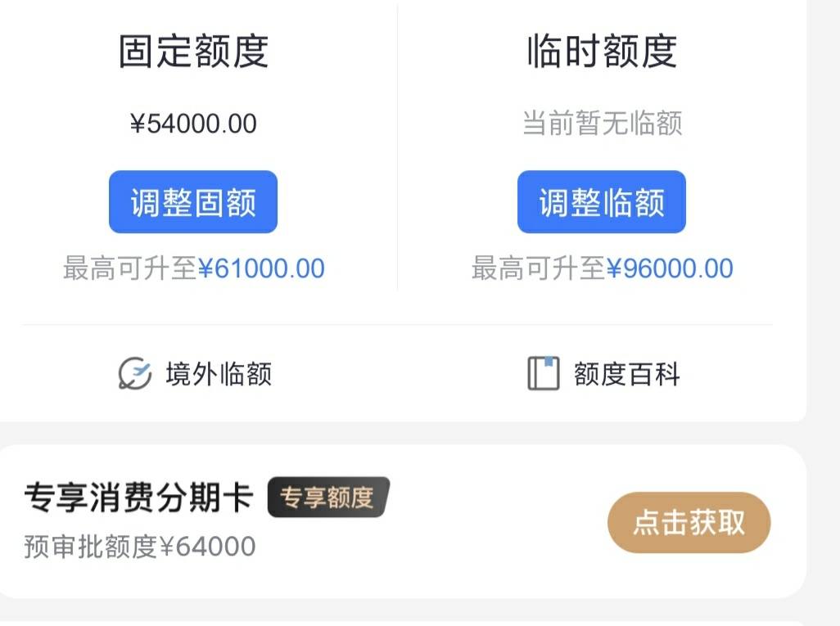Tap the ¥61000.00 maximum fixed limit link
This screenshot has height=626, width=840.
point(261,268)
